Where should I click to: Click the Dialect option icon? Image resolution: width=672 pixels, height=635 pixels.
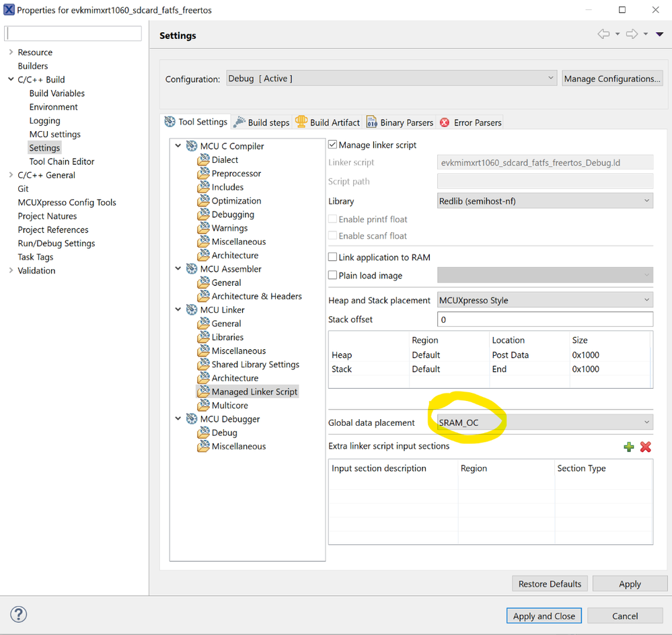click(x=203, y=160)
